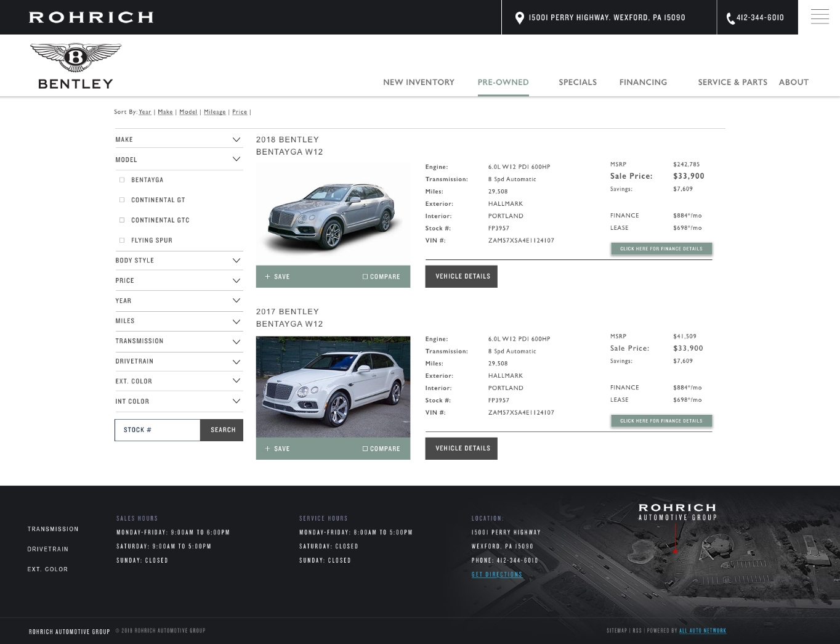Click the plus icon beside Save on 2017 Bentayga
This screenshot has height=644, width=840.
pyautogui.click(x=268, y=449)
